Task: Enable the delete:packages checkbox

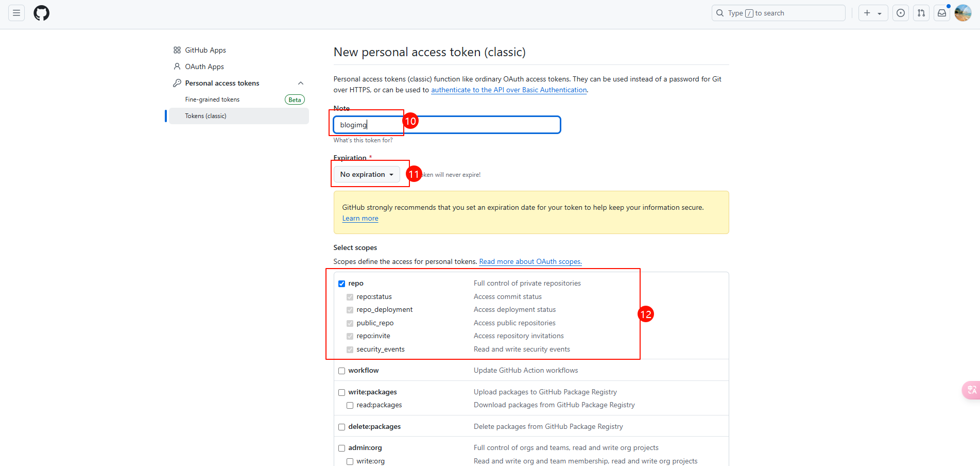Action: click(x=341, y=427)
